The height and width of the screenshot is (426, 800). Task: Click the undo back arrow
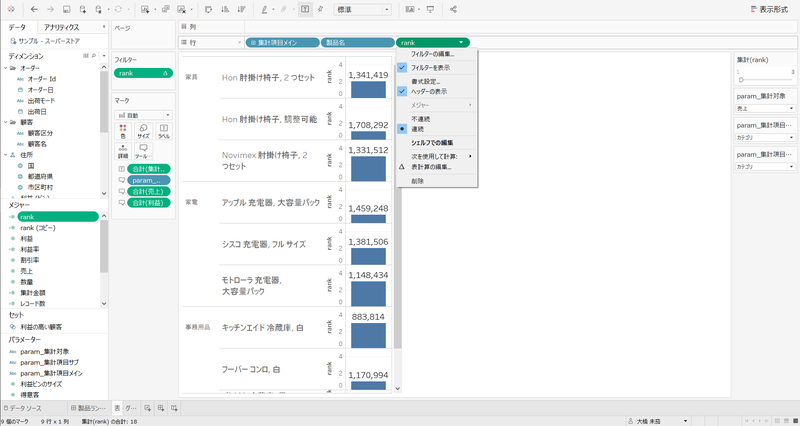(x=34, y=9)
